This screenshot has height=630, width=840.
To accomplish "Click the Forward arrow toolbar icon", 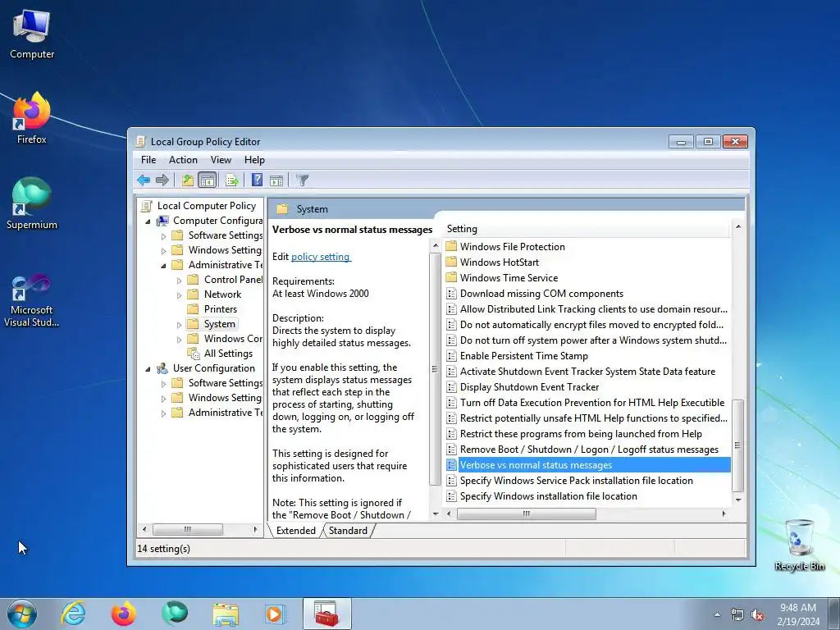I will coord(162,180).
